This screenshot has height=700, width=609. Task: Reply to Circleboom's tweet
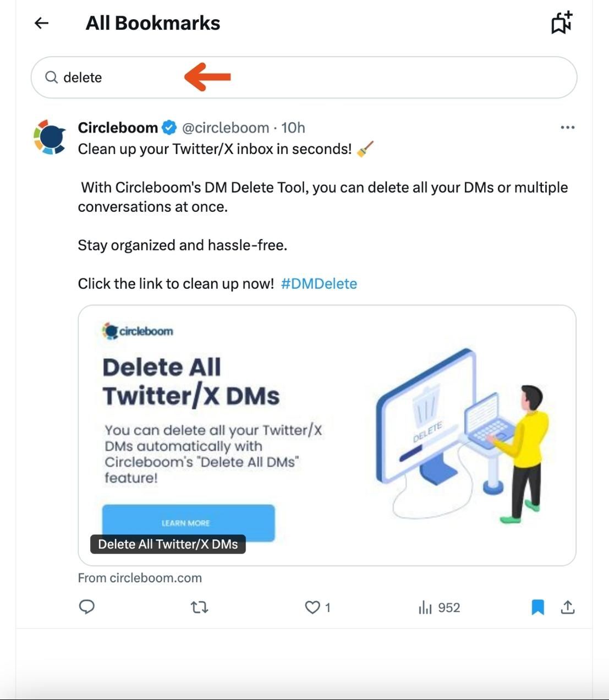87,607
